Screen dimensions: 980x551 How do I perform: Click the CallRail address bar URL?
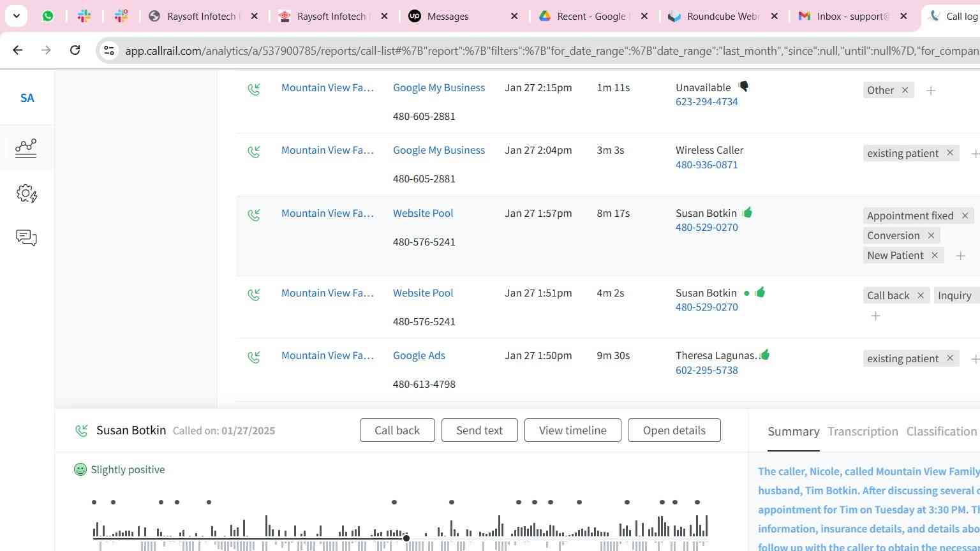point(552,50)
